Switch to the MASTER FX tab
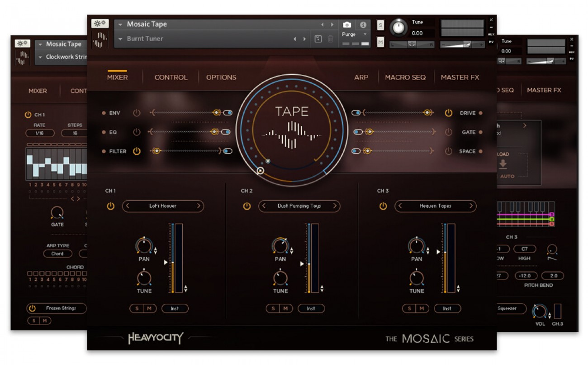 coord(460,77)
